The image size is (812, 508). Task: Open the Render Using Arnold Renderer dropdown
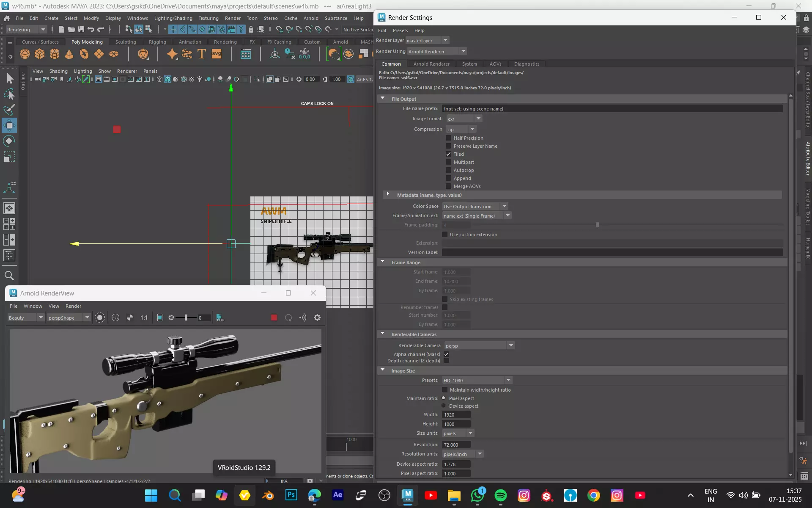(x=437, y=52)
